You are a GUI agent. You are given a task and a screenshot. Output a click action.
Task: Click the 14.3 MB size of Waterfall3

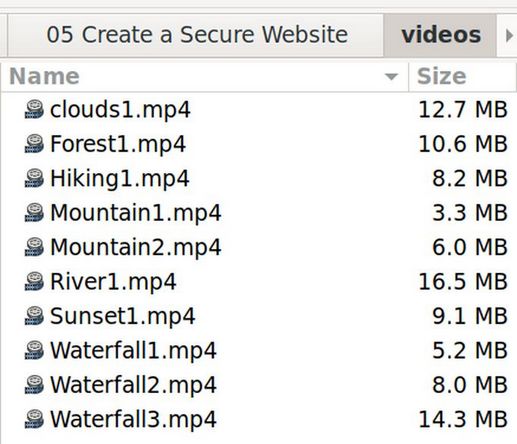coord(463,419)
